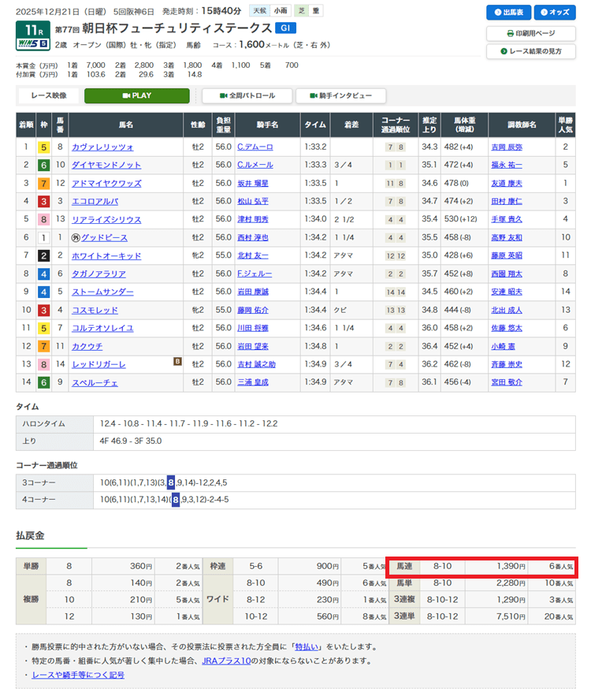The width and height of the screenshot is (591, 700).
Task: Click the green frame 6 badge for ダイヤモンドノット
Action: point(44,165)
